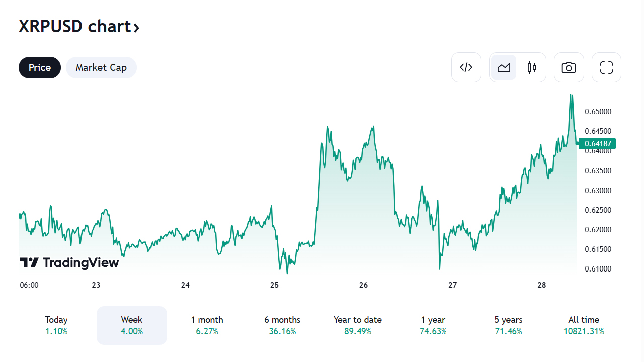Select the All time range
This screenshot has width=644, height=362.
tap(584, 325)
